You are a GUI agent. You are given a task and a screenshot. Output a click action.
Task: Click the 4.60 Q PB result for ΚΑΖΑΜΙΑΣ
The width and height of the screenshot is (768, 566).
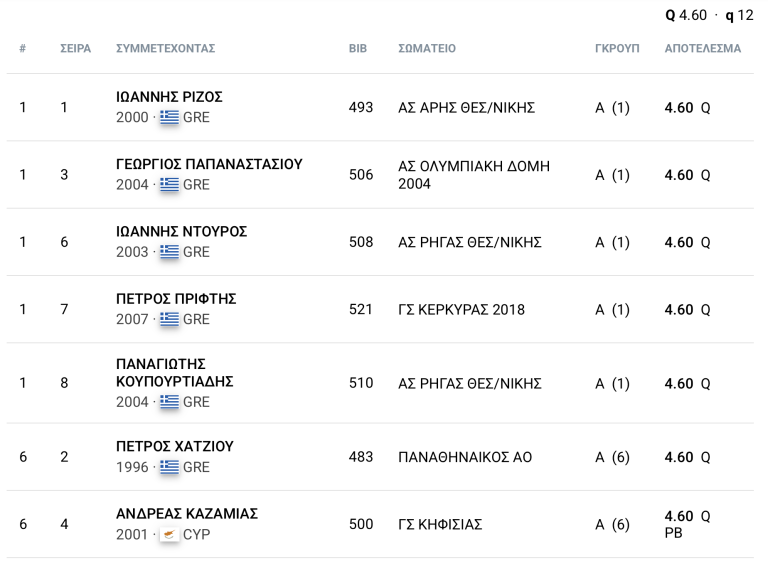tap(688, 524)
